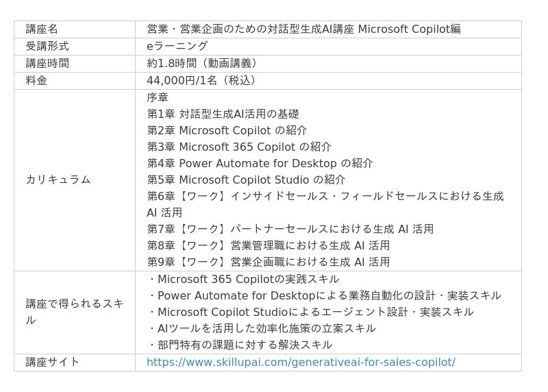This screenshot has width=548, height=392.
Task: Select the course title text Microsoft Copilot編
Action: click(x=409, y=29)
